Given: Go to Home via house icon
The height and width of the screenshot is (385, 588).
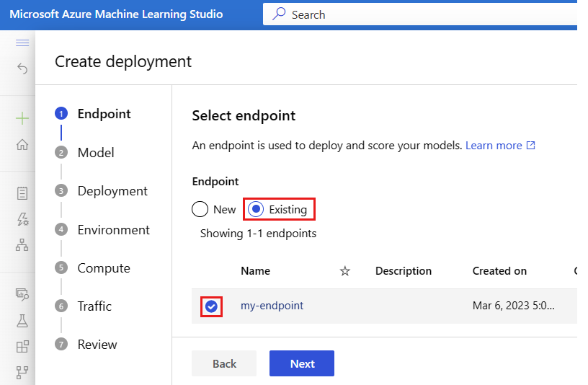Looking at the screenshot, I should tap(22, 144).
